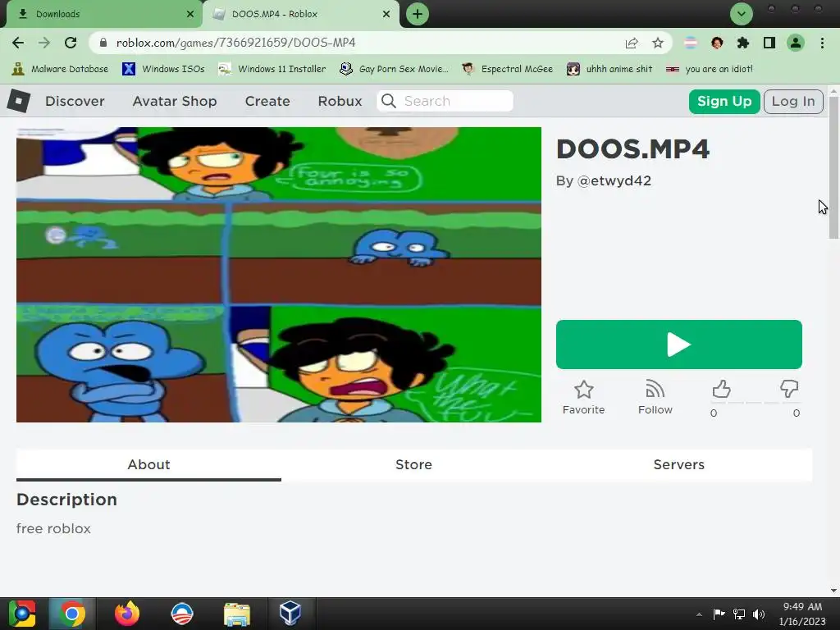The width and height of the screenshot is (840, 630).
Task: Open the network tray icon
Action: click(739, 614)
